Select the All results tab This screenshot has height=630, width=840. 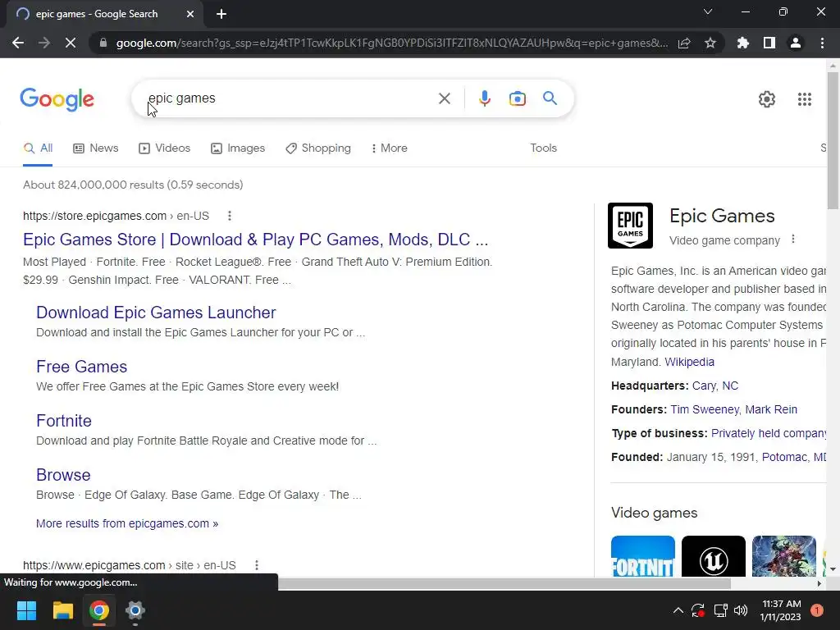(38, 148)
